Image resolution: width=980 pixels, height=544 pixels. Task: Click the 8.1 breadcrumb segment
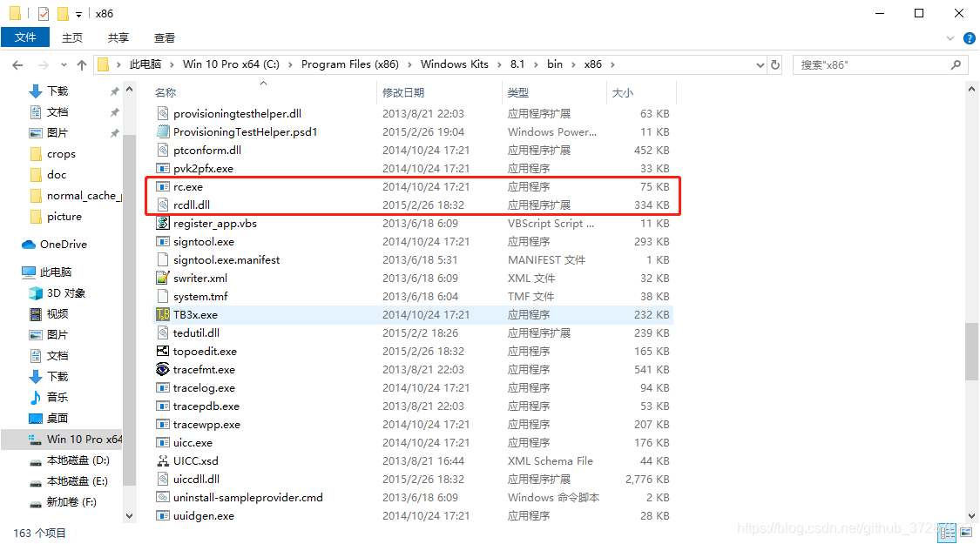[x=517, y=64]
